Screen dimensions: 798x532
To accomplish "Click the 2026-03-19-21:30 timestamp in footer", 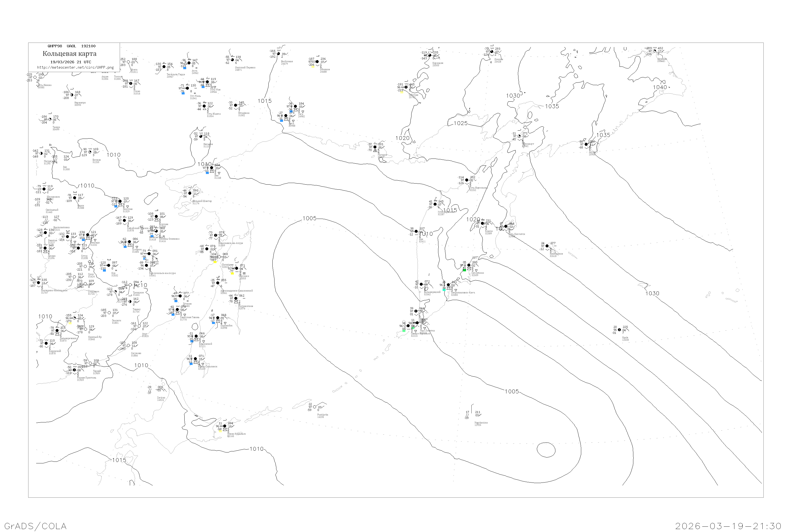I will click(x=728, y=526).
